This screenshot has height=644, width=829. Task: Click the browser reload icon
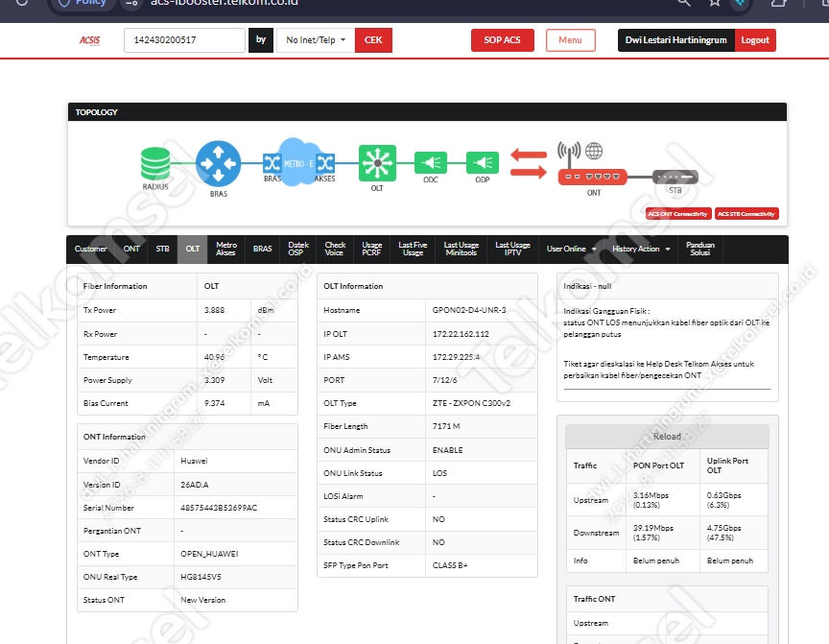(22, 2)
